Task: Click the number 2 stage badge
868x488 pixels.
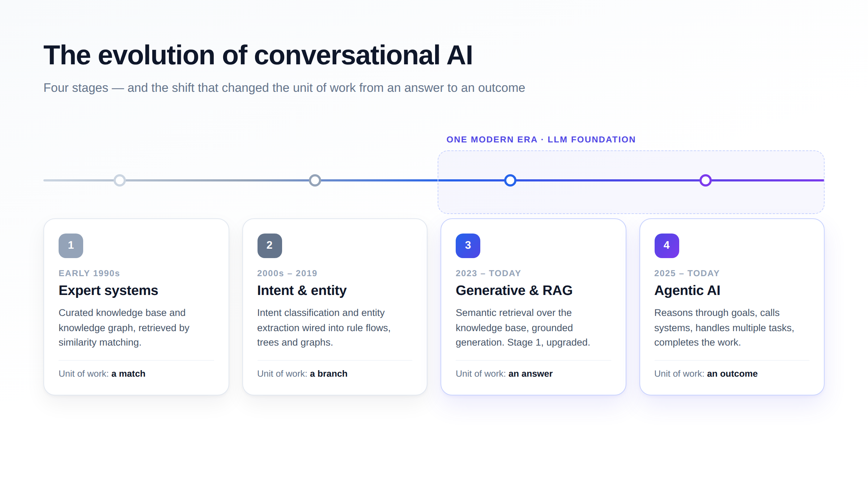Action: point(269,245)
